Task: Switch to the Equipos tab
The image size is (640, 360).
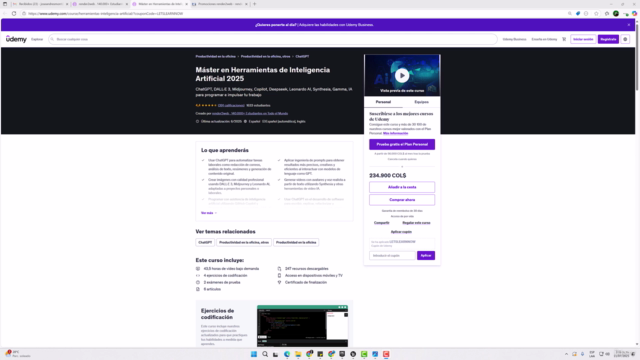Action: [x=421, y=102]
